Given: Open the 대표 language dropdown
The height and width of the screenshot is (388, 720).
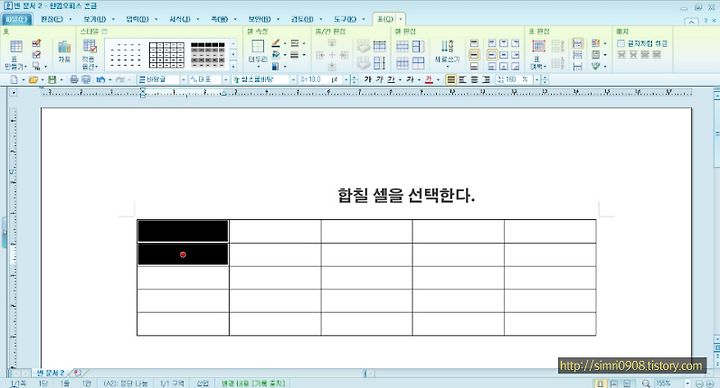Looking at the screenshot, I should tap(225, 79).
